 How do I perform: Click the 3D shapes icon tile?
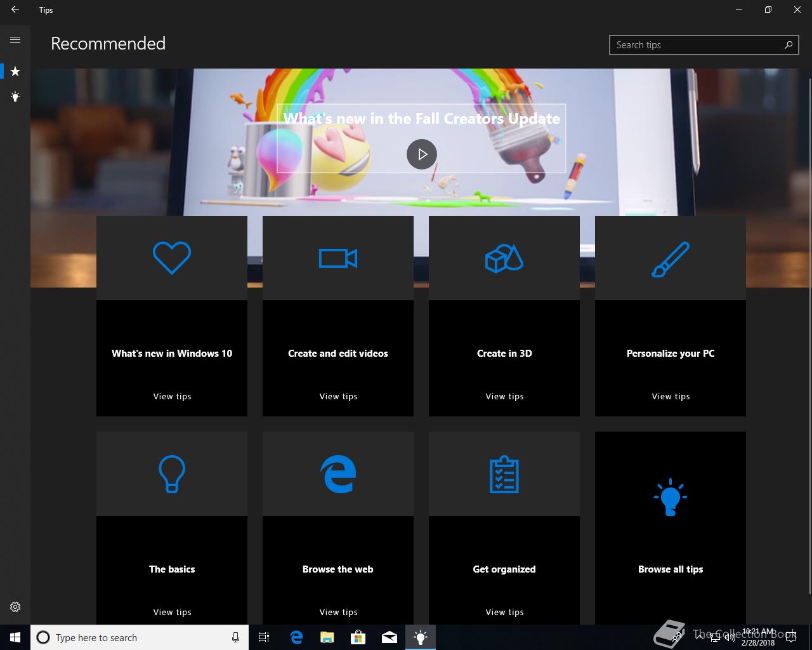click(x=504, y=258)
